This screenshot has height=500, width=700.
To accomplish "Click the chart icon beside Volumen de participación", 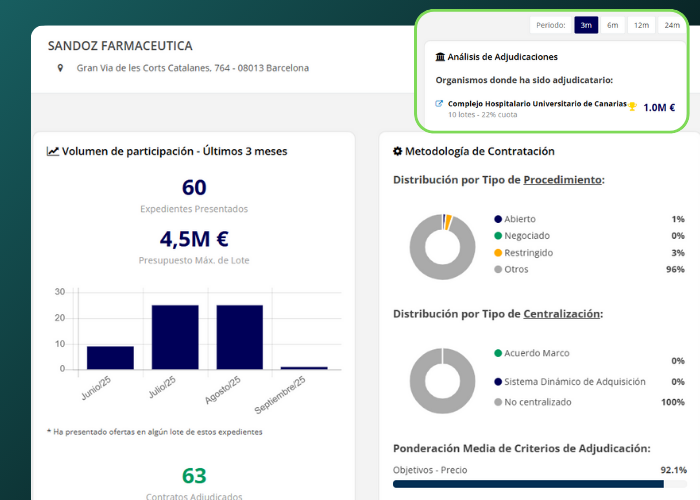I will tap(53, 151).
